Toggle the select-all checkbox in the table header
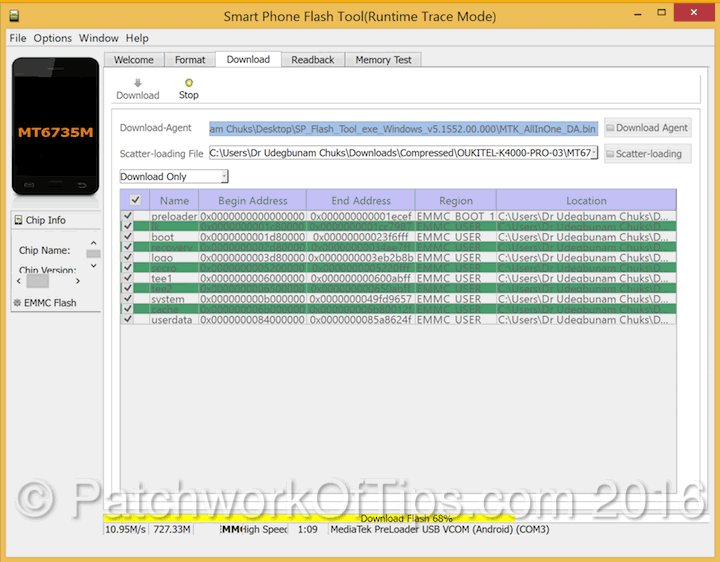The image size is (720, 562). click(135, 200)
